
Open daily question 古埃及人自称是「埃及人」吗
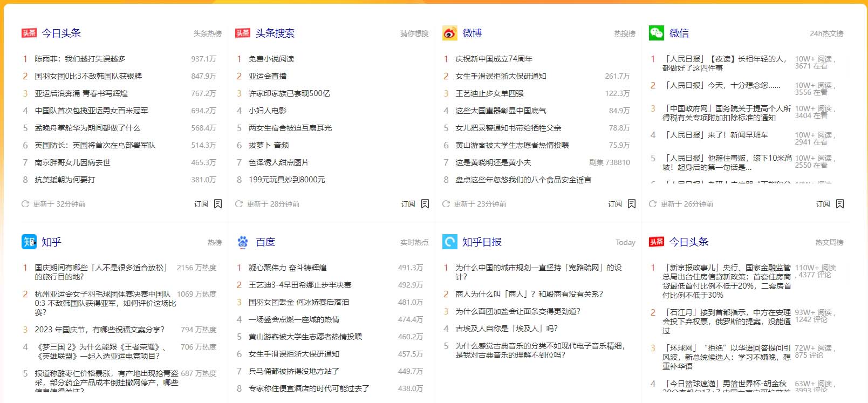507,329
